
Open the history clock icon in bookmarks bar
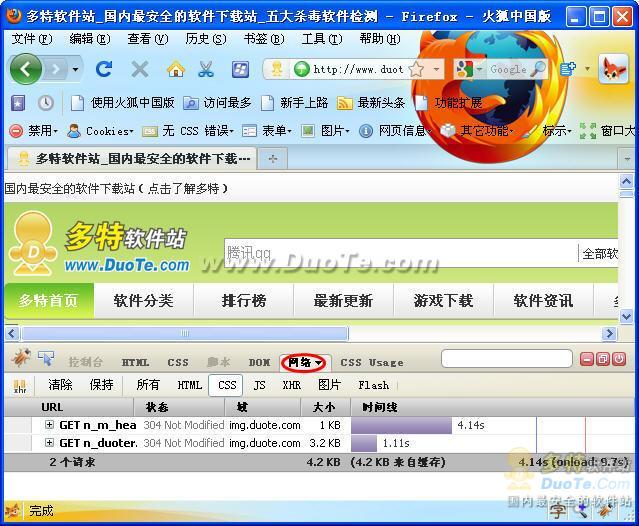tap(46, 102)
